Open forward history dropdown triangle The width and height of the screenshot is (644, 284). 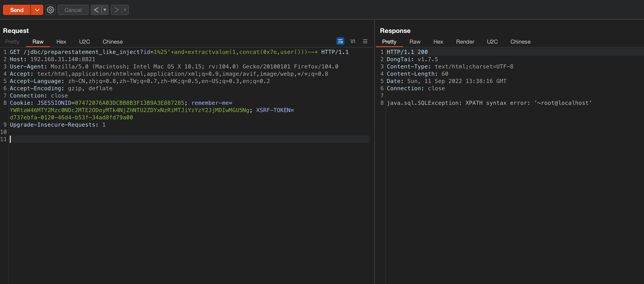[125, 10]
